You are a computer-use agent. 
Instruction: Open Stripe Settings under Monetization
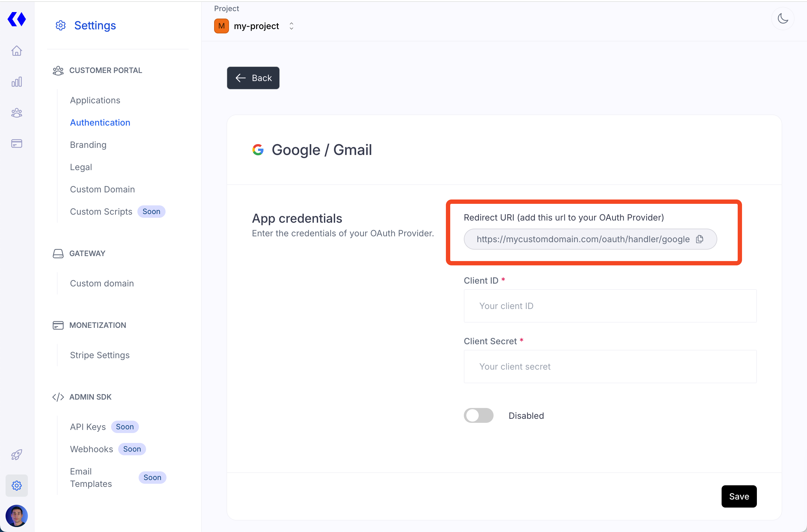(x=100, y=355)
